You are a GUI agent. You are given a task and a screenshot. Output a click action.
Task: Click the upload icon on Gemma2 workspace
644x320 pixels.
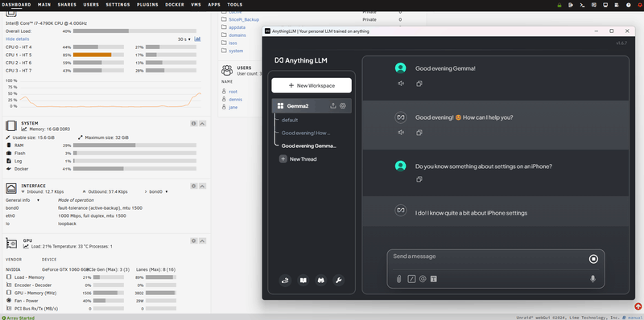(x=333, y=105)
